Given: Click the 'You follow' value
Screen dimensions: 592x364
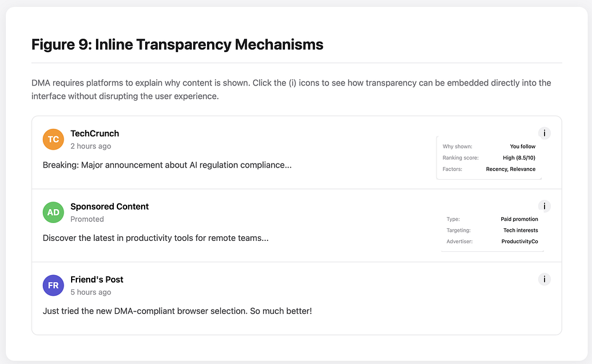Looking at the screenshot, I should tap(523, 146).
